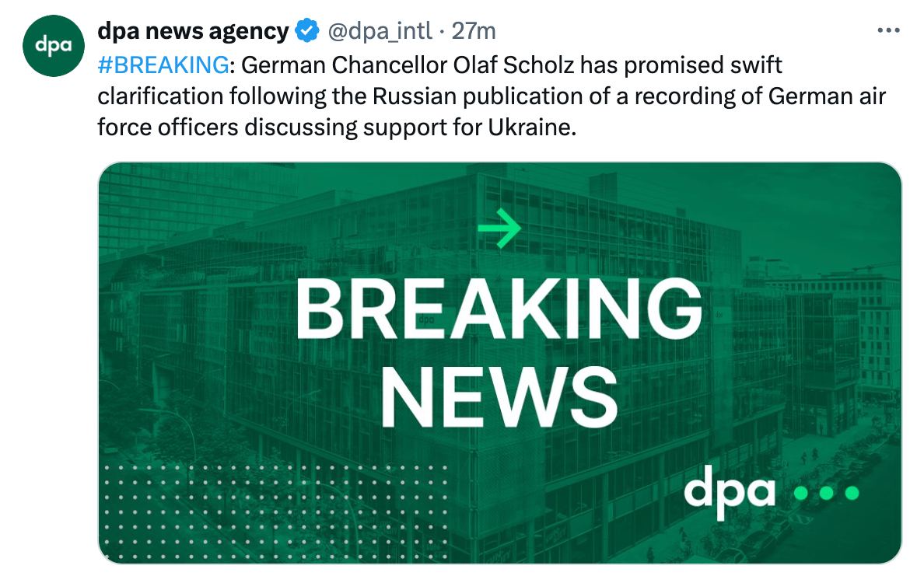The height and width of the screenshot is (583, 924).
Task: Click the @dpa_intl handle
Action: click(x=380, y=31)
